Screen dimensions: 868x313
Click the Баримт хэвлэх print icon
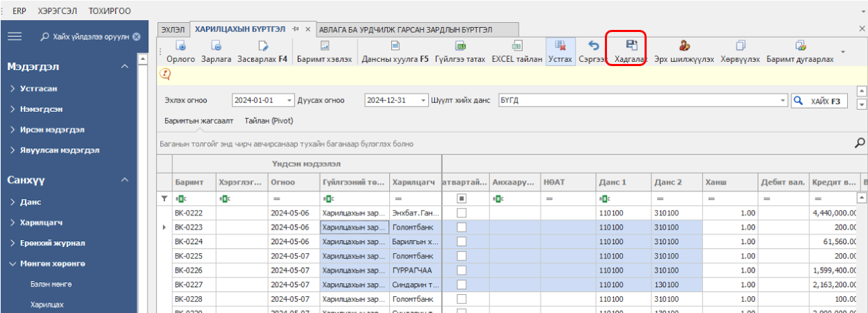point(324,46)
